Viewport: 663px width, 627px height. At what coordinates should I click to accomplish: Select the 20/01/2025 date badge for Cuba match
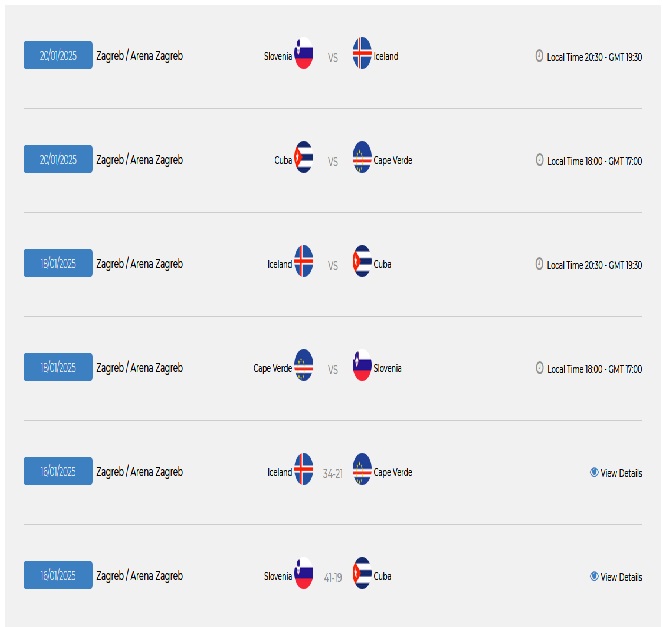(58, 159)
